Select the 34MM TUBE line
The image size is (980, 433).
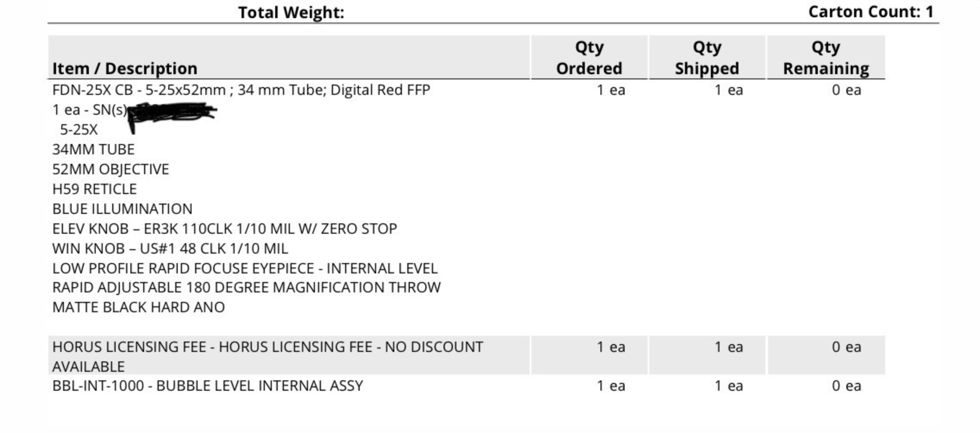[93, 149]
